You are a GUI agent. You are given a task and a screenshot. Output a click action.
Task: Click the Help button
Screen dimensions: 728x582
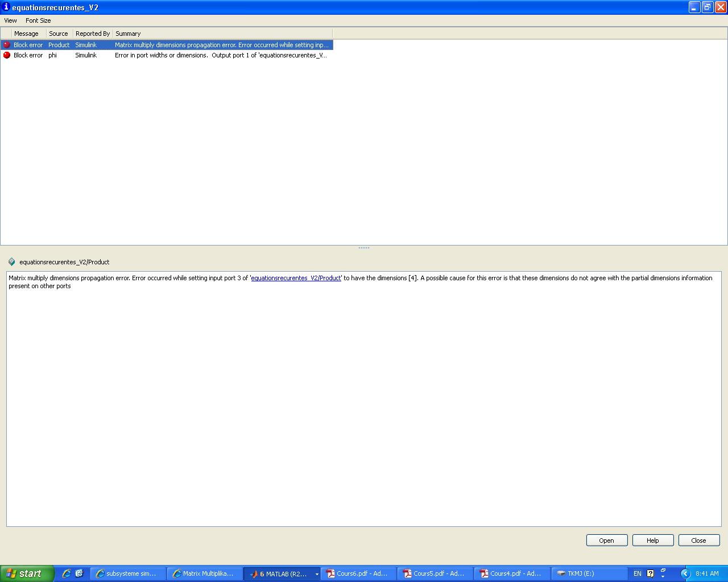[652, 541]
